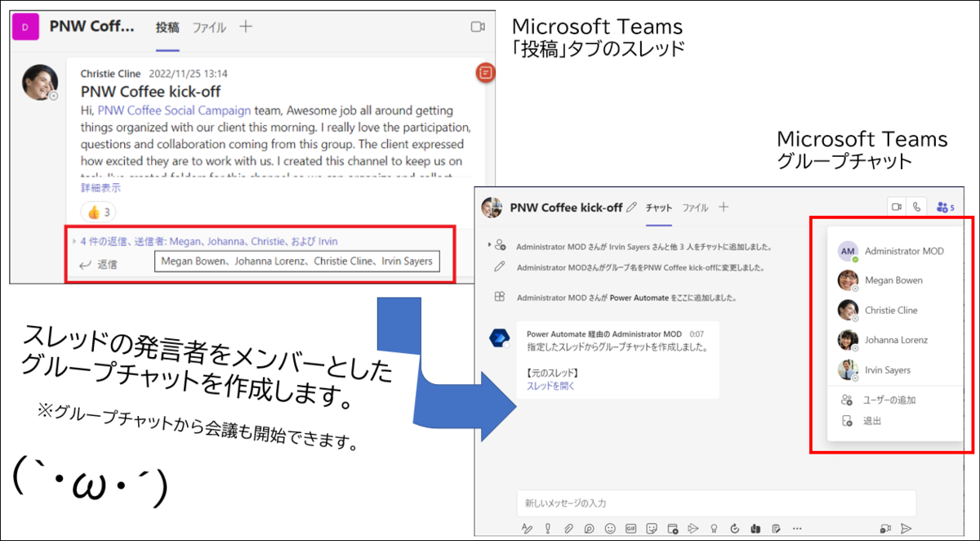Show the full post via 詳細表示
The image size is (980, 541).
100,187
